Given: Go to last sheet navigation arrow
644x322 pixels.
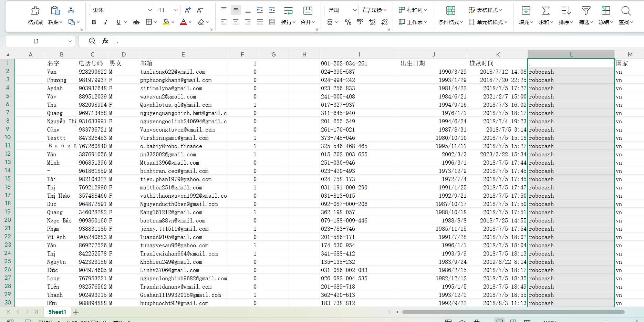Looking at the screenshot, I should pos(36,312).
